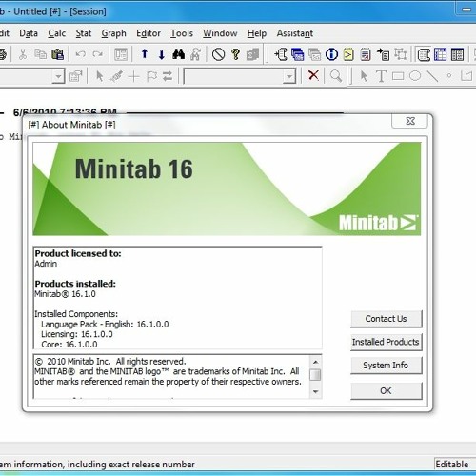
Task: Click the Edit Last Dialog icon
Action: pos(121,54)
